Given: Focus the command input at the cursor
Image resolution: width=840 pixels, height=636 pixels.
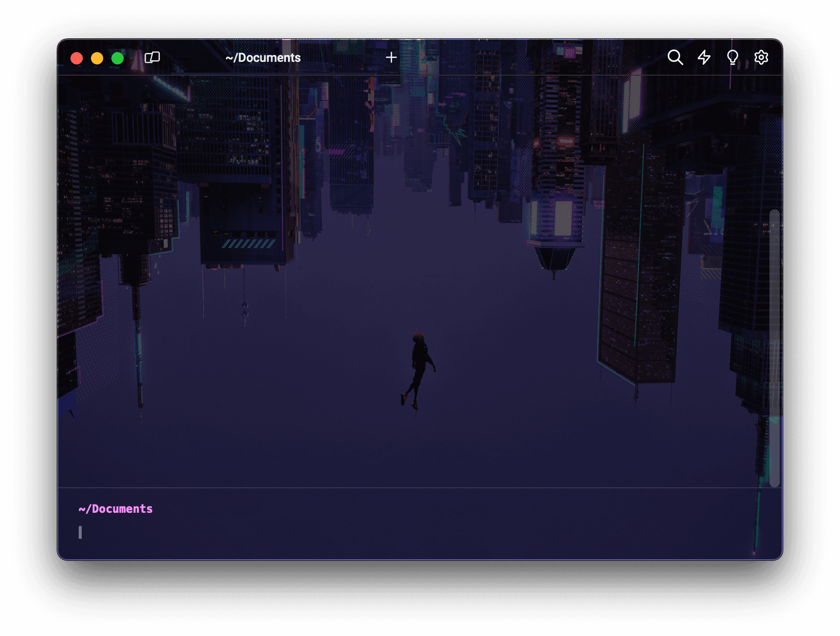Looking at the screenshot, I should (x=81, y=533).
